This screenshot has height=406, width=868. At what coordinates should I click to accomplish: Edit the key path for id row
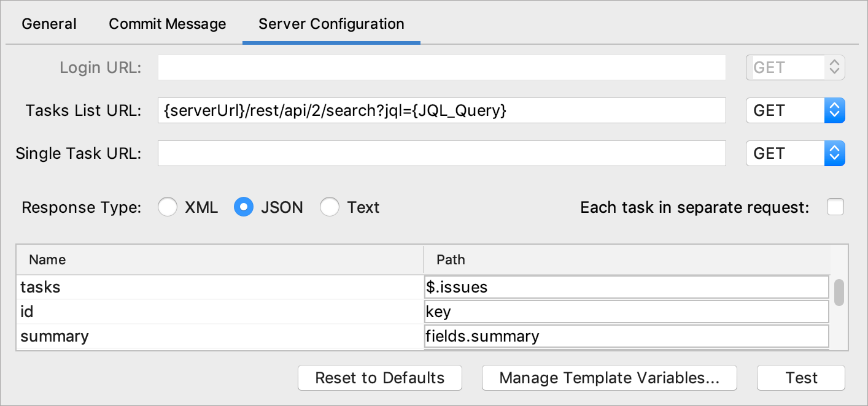625,312
